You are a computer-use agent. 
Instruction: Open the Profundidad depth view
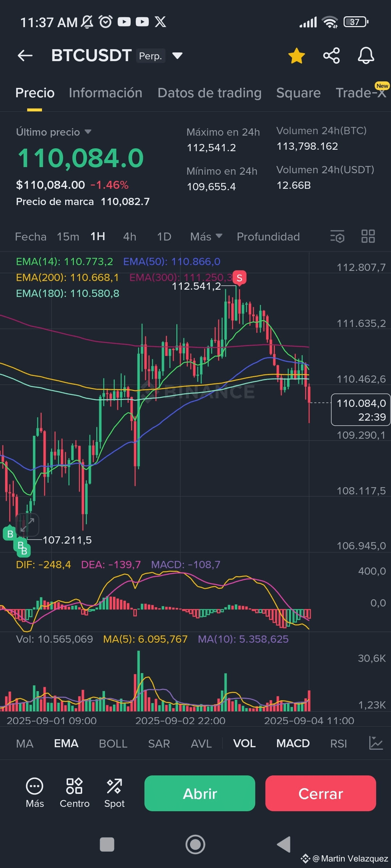click(x=268, y=237)
